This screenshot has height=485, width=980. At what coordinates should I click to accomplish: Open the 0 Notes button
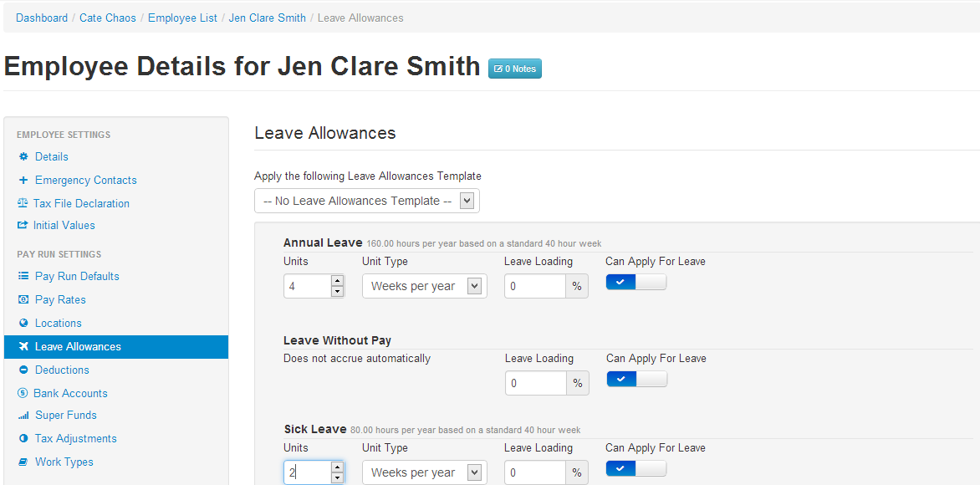(x=515, y=69)
